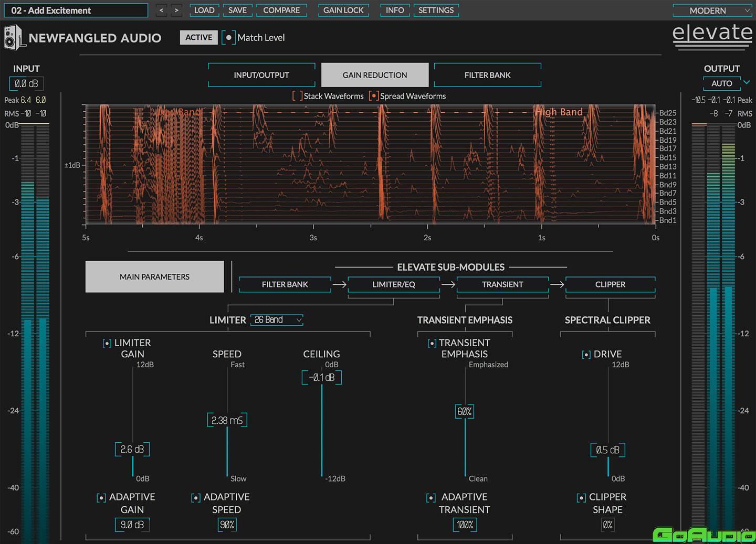
Task: Toggle the ACTIVE bypass button
Action: [199, 37]
